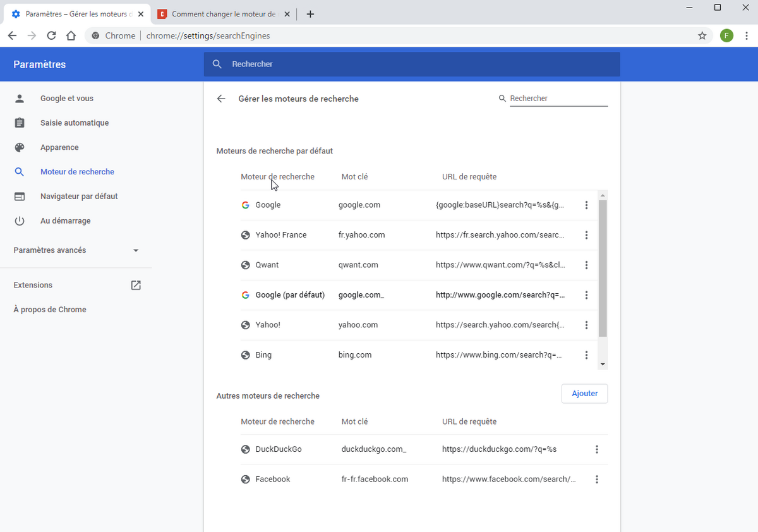This screenshot has width=758, height=532.
Task: Click the palette icon for Apparence
Action: (20, 147)
